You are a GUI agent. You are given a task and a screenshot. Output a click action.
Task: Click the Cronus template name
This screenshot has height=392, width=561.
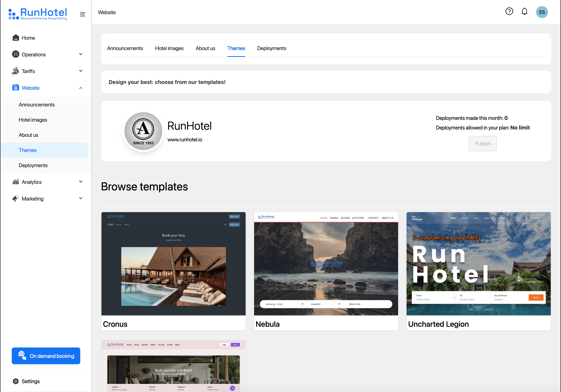click(x=115, y=324)
